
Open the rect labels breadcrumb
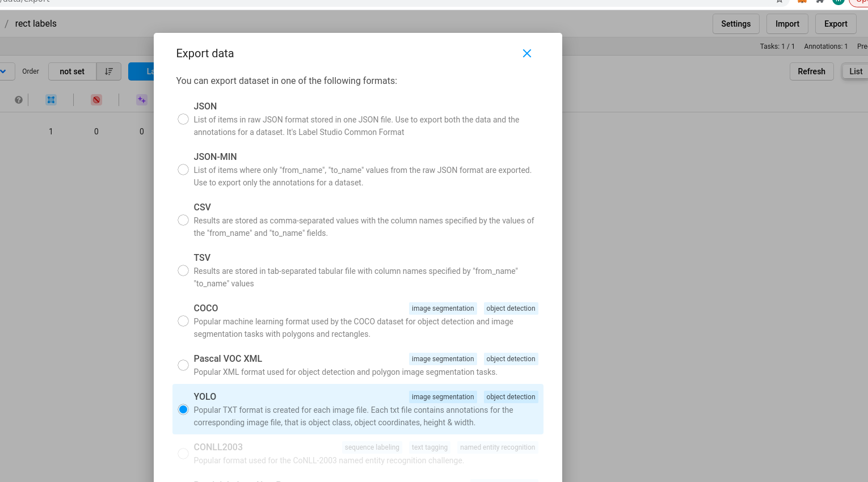coord(36,24)
